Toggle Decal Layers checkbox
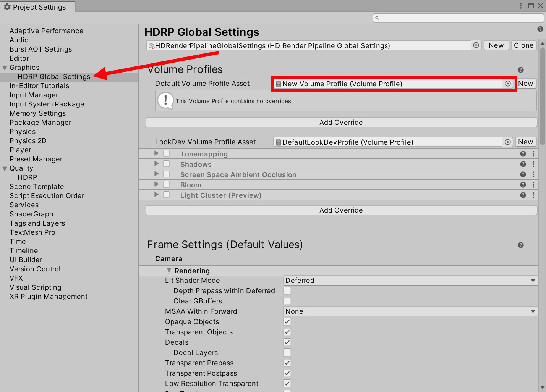 (x=287, y=353)
